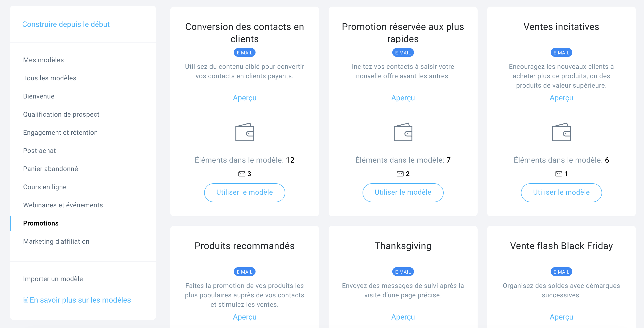Click the E-MAIL badge on the Thanksgiving card
644x328 pixels.
click(403, 271)
